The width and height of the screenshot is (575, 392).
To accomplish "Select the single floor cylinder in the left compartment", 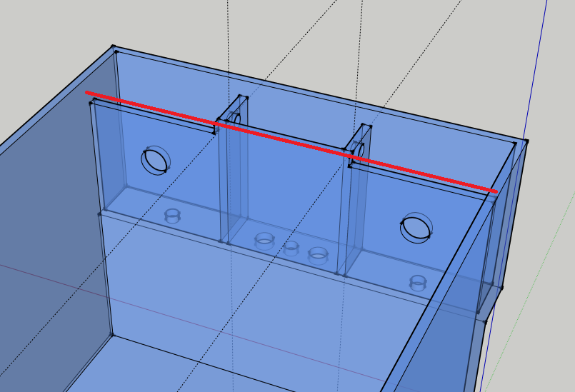I will point(172,216).
